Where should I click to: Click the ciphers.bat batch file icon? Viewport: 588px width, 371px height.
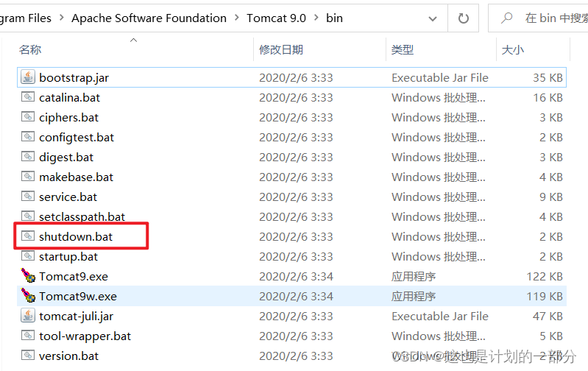click(x=28, y=116)
